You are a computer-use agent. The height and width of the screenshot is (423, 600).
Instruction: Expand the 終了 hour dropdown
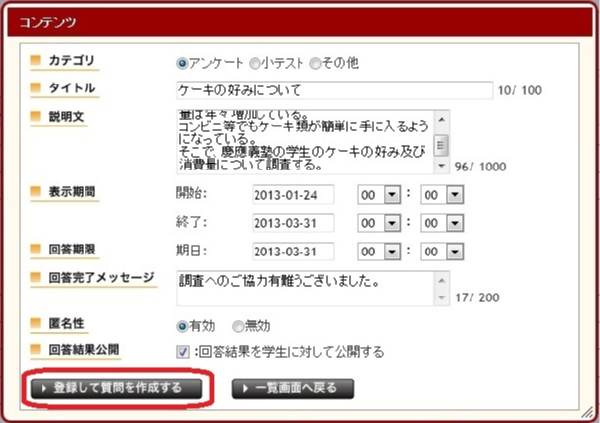tap(381, 222)
